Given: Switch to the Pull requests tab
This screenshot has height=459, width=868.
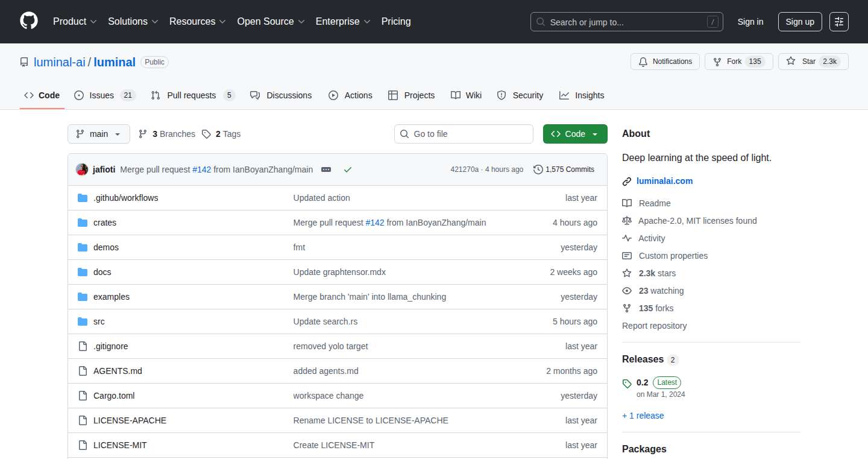Looking at the screenshot, I should tap(192, 95).
